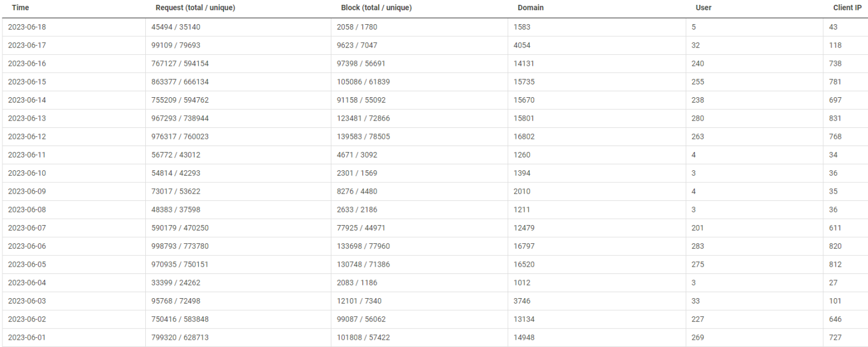
Task: Select the 2023-06-15 date cell
Action: click(27, 82)
